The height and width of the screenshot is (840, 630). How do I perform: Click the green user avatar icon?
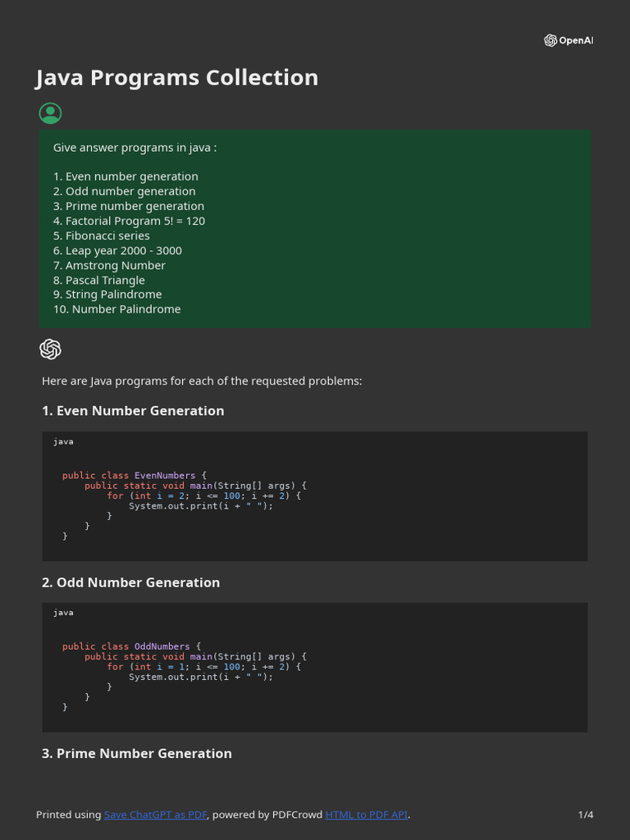click(x=50, y=113)
